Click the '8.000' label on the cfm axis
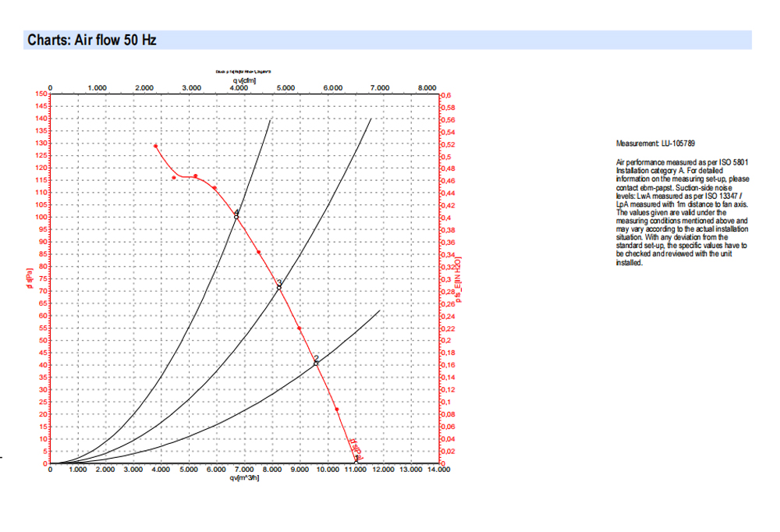 427,87
